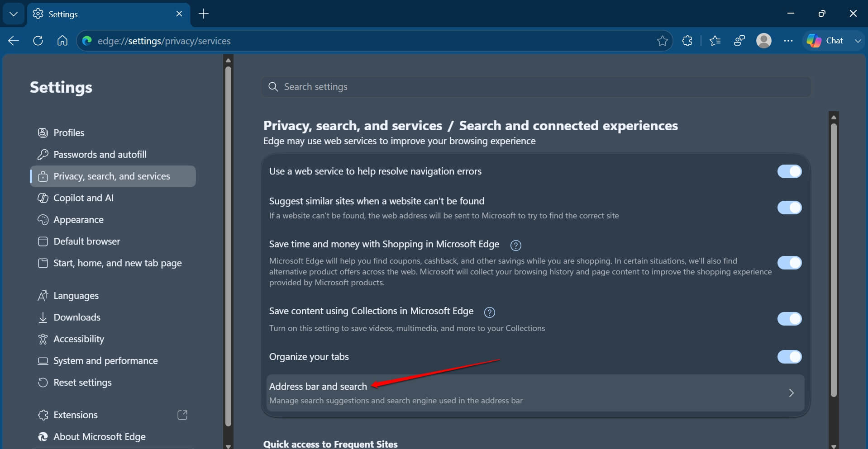Click the help icon next to Collections
868x449 pixels.
(489, 312)
